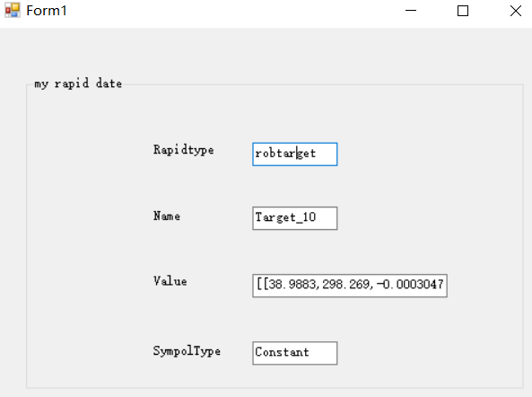Close the Form1 window
Screen dimensions: 532x397
[515, 11]
